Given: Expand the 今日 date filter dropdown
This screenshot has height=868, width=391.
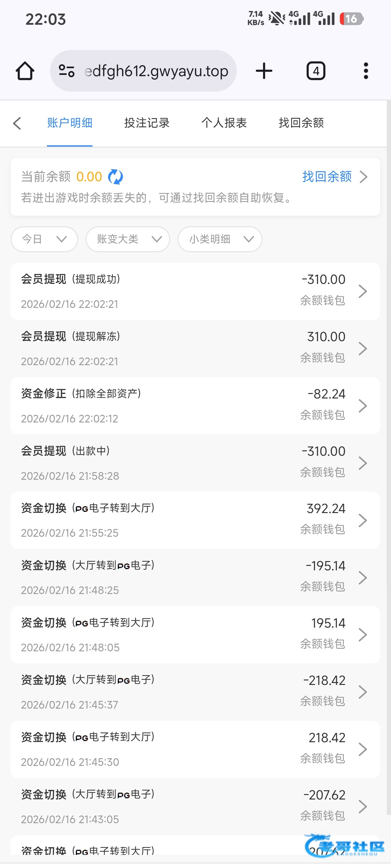Looking at the screenshot, I should tap(45, 239).
